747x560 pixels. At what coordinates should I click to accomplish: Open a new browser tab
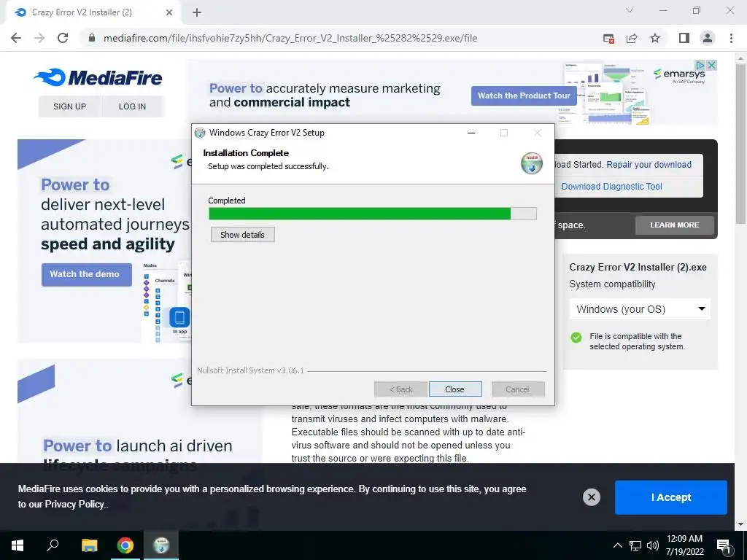(x=197, y=12)
